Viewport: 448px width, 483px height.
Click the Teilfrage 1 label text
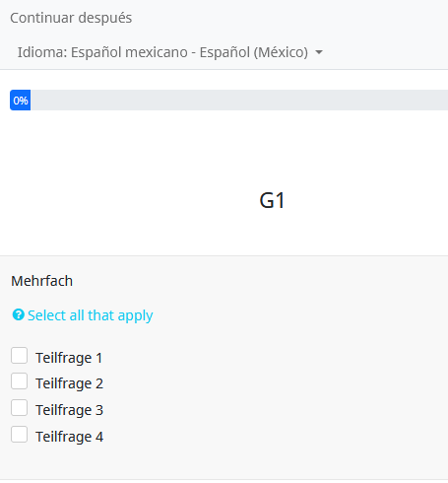click(69, 358)
